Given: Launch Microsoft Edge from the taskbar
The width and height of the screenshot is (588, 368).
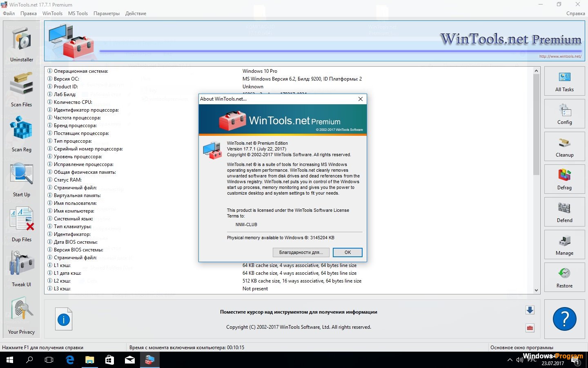Looking at the screenshot, I should pyautogui.click(x=70, y=360).
